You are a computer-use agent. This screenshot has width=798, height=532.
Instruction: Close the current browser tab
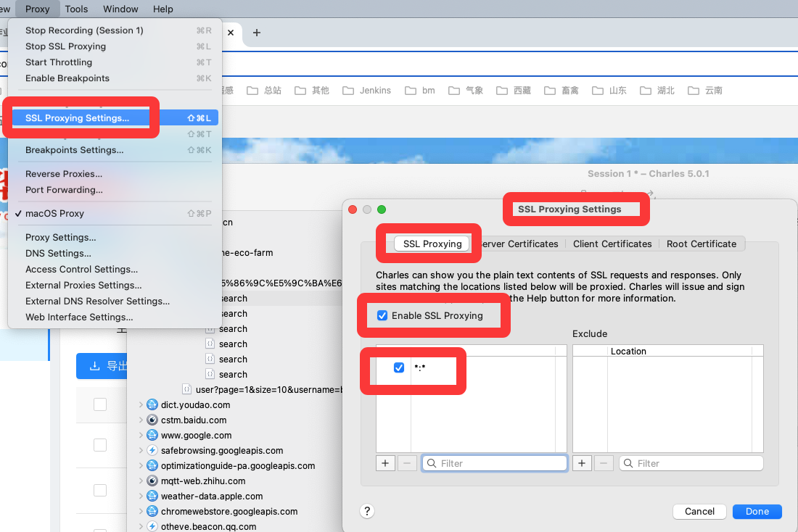coord(231,33)
